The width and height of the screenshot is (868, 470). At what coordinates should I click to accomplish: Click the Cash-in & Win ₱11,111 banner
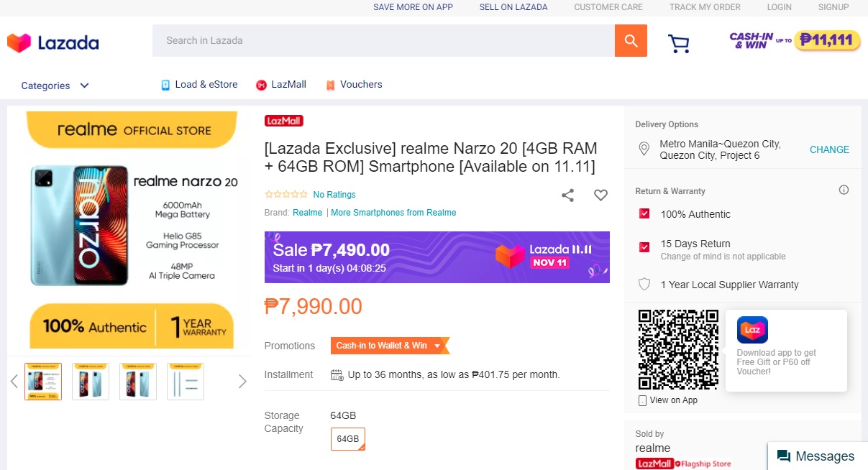(x=795, y=40)
